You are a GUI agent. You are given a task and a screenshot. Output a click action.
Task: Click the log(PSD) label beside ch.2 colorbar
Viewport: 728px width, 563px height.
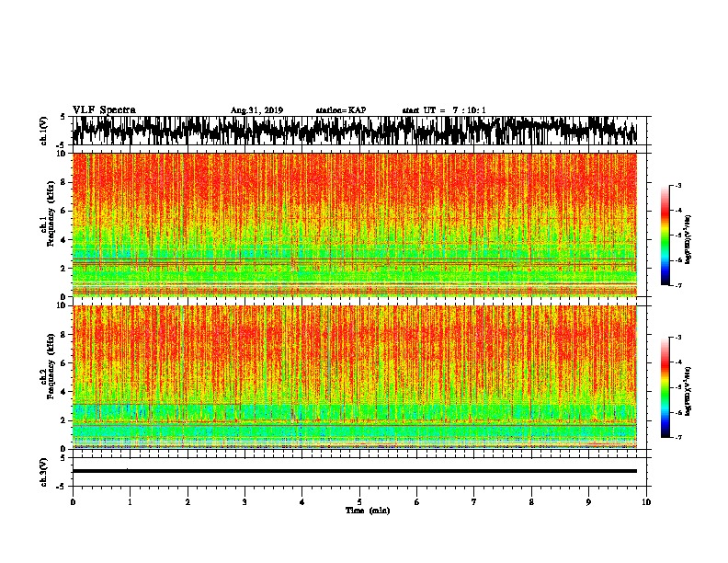688,391
